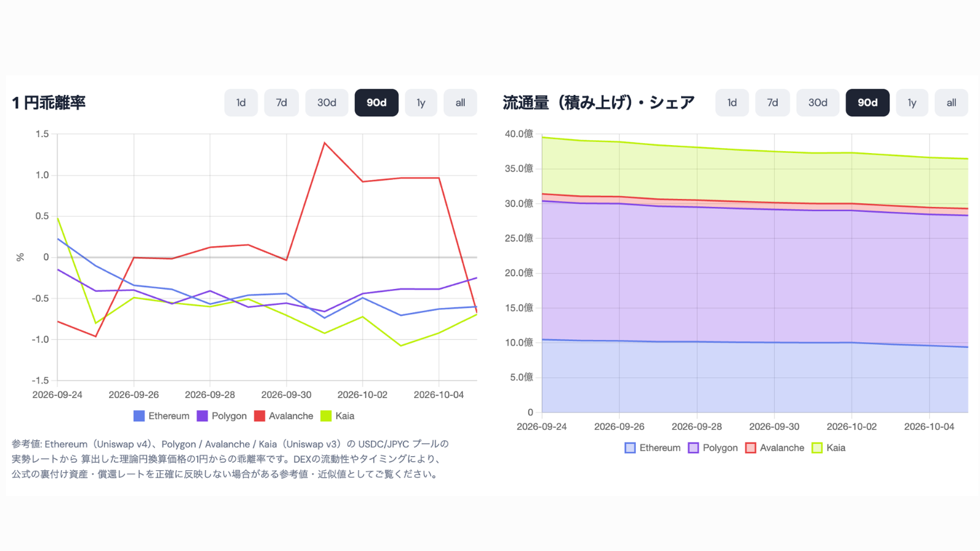Viewport: 980px width, 551px height.
Task: Click Avalanche red swatch in deviation chart legend
Action: [260, 416]
